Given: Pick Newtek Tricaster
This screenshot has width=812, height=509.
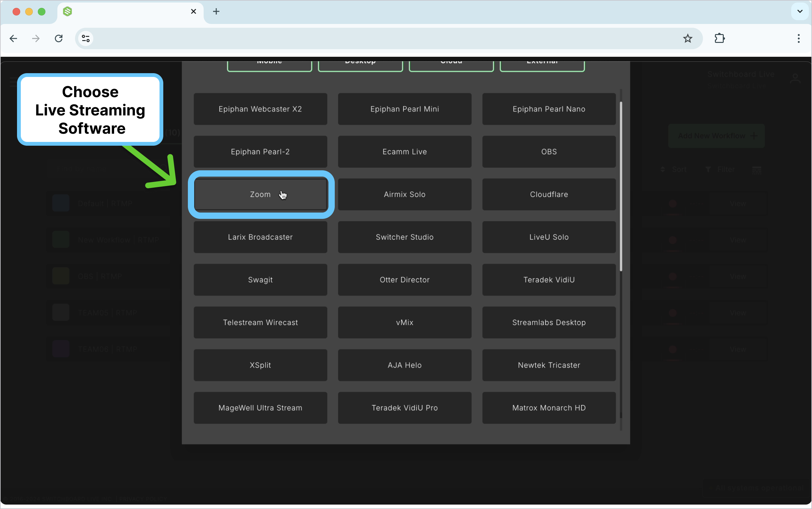Looking at the screenshot, I should point(549,366).
